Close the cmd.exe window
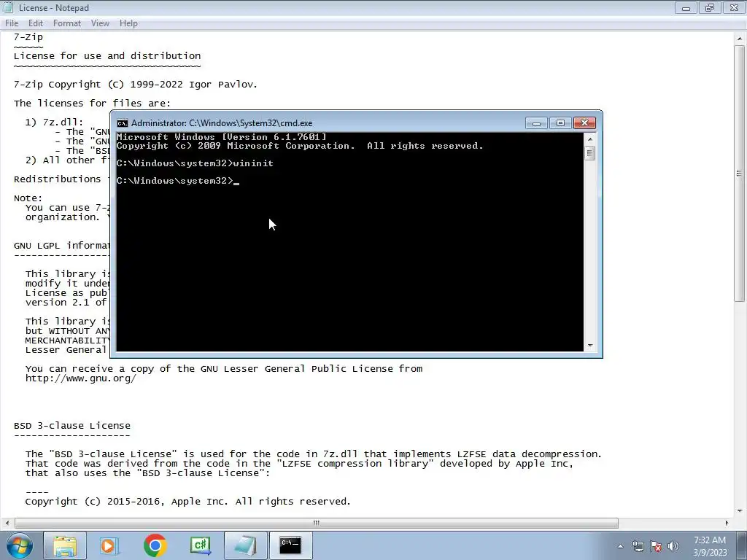747x560 pixels. pos(584,122)
